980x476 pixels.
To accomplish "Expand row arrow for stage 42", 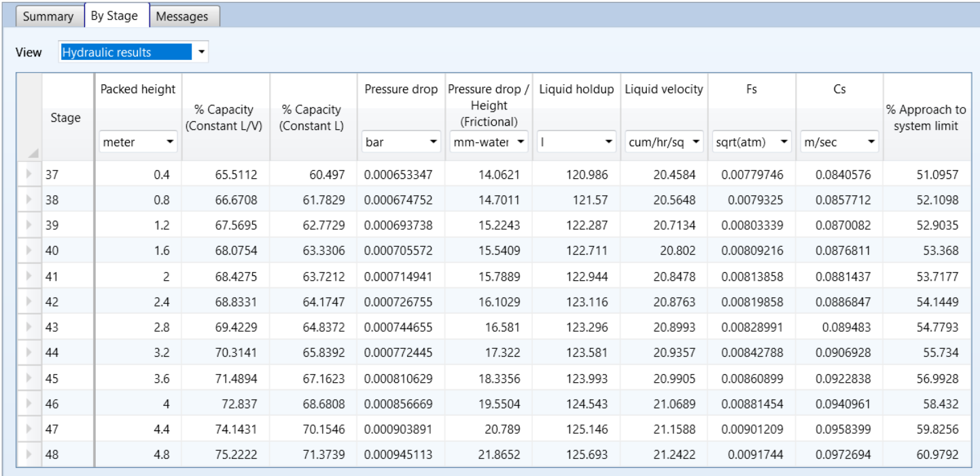I will coord(29,302).
